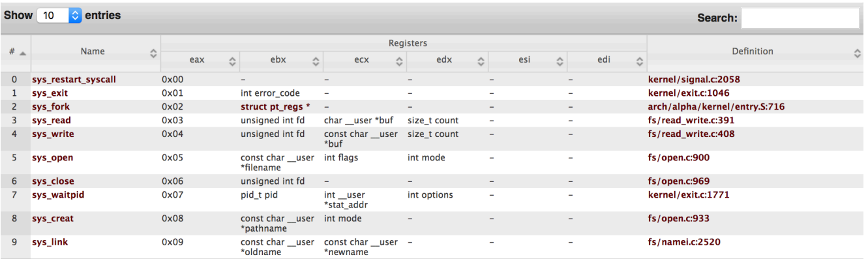Open the sys_creat syscall link
The width and height of the screenshot is (868, 259).
coord(53,219)
